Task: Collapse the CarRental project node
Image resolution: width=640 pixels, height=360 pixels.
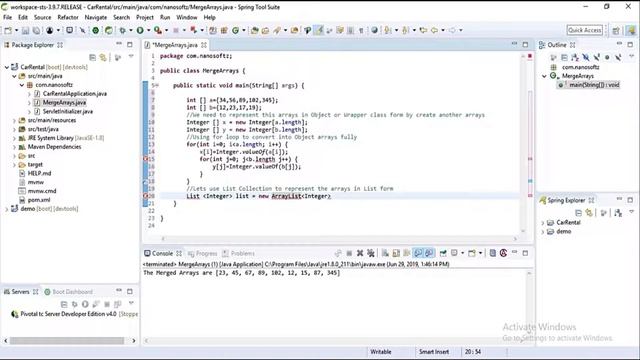Action: pyautogui.click(x=7, y=67)
